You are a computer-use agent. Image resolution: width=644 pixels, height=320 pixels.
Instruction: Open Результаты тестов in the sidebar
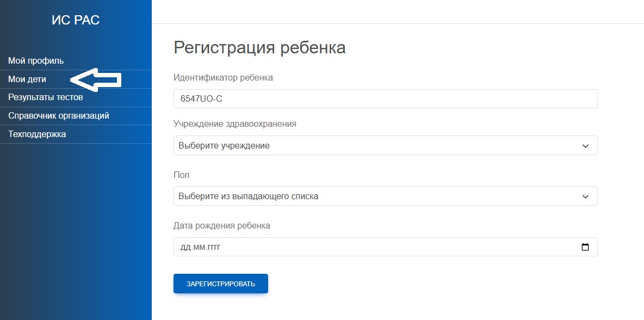pos(45,97)
